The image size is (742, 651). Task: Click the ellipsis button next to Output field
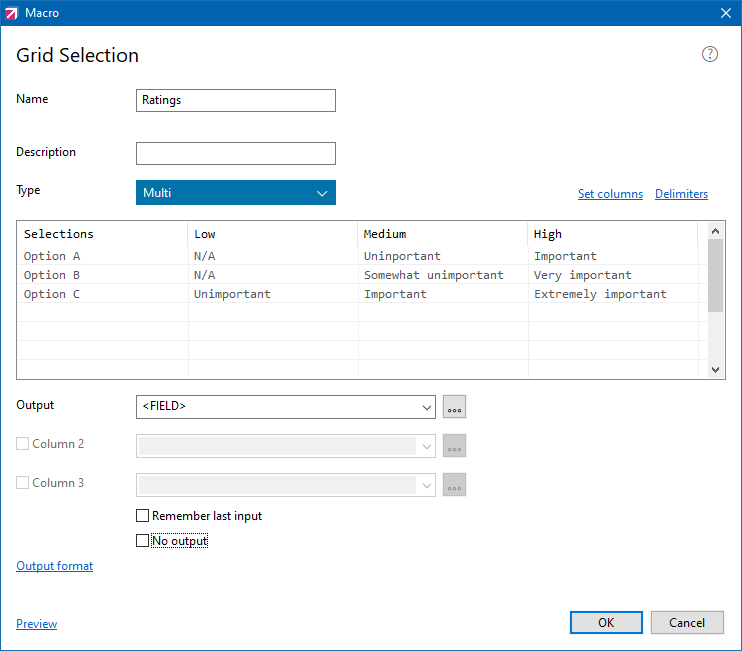[454, 407]
